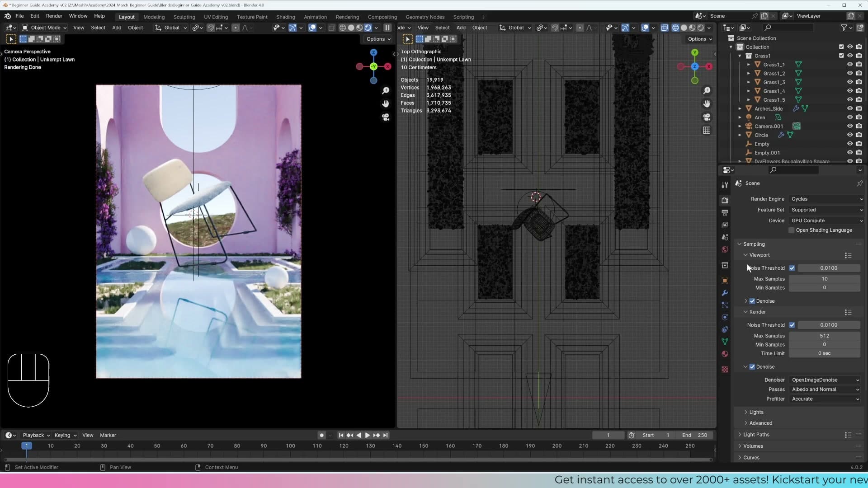Open the Render properties tab icon

725,200
